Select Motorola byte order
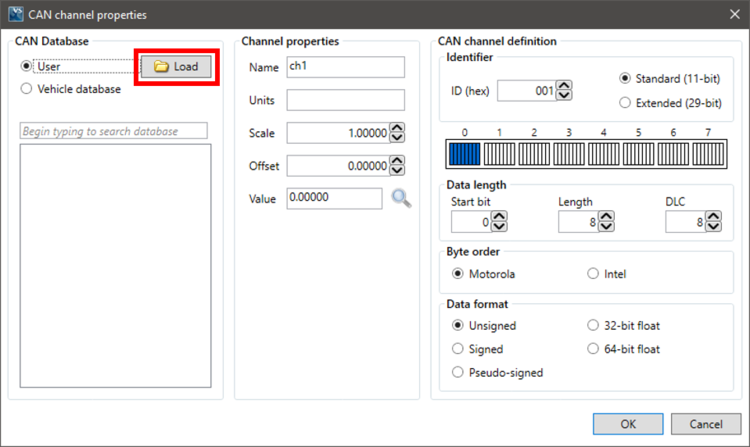Viewport: 750px width, 447px height. [x=458, y=273]
